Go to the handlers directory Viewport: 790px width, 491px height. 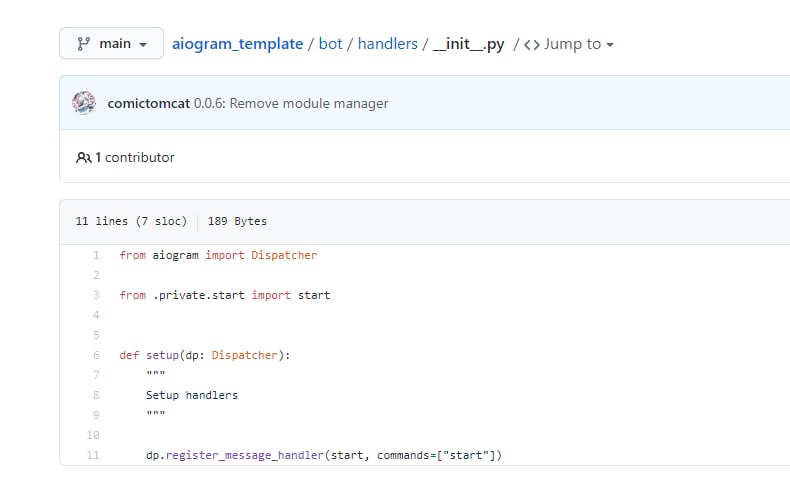[387, 44]
